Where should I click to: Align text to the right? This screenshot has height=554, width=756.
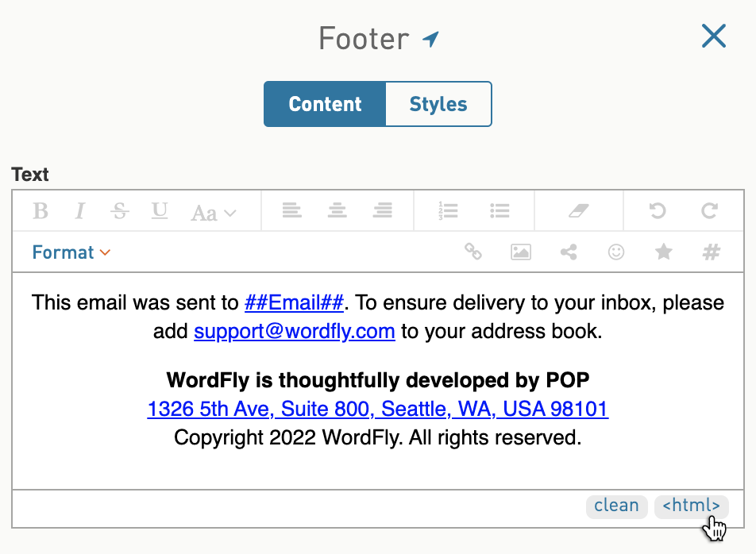click(x=382, y=210)
